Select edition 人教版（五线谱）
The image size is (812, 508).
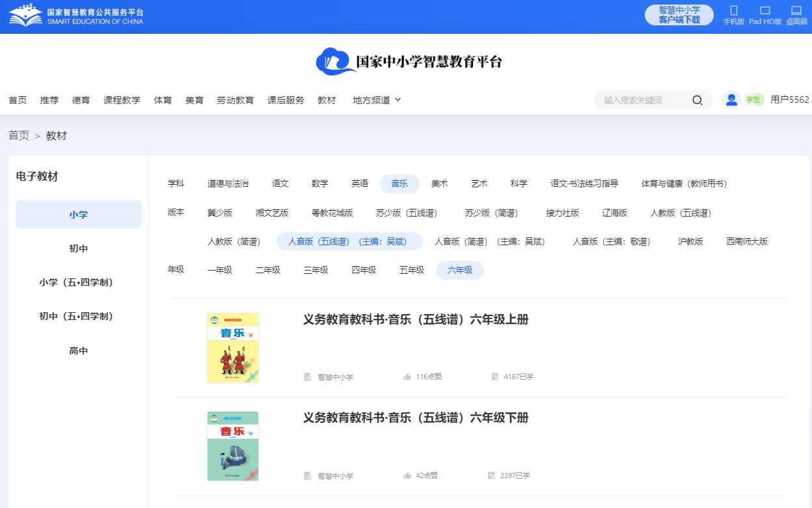683,213
